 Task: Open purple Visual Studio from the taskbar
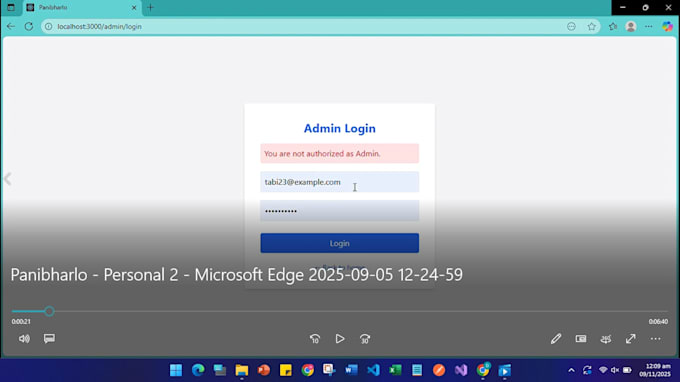click(461, 370)
